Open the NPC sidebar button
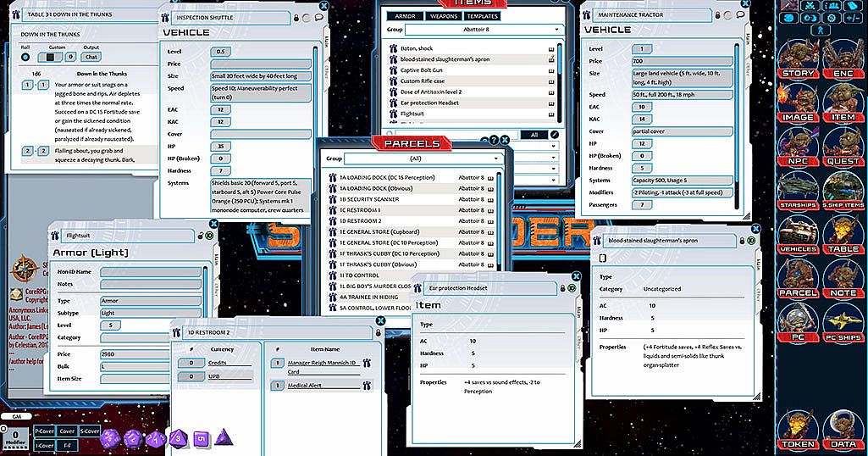The height and width of the screenshot is (456, 868). point(798,147)
